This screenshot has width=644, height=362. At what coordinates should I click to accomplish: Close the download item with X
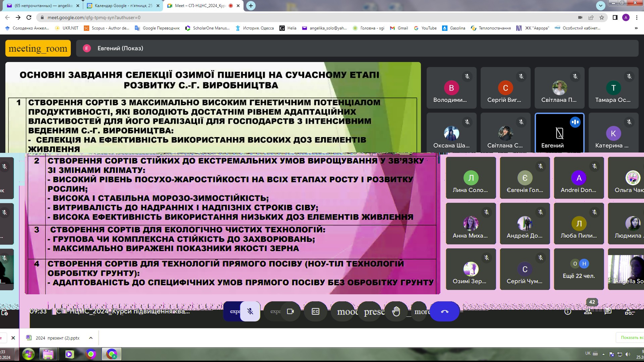13,338
